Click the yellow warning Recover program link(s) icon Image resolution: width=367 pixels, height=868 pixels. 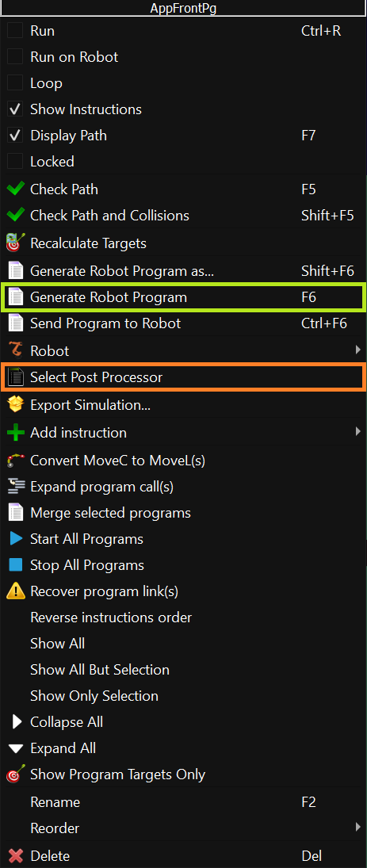click(16, 591)
